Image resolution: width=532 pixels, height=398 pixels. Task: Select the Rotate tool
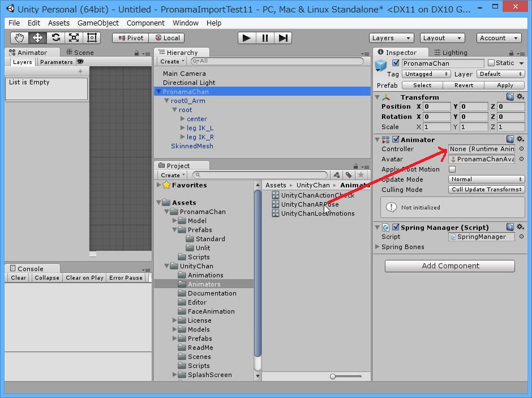[55, 38]
